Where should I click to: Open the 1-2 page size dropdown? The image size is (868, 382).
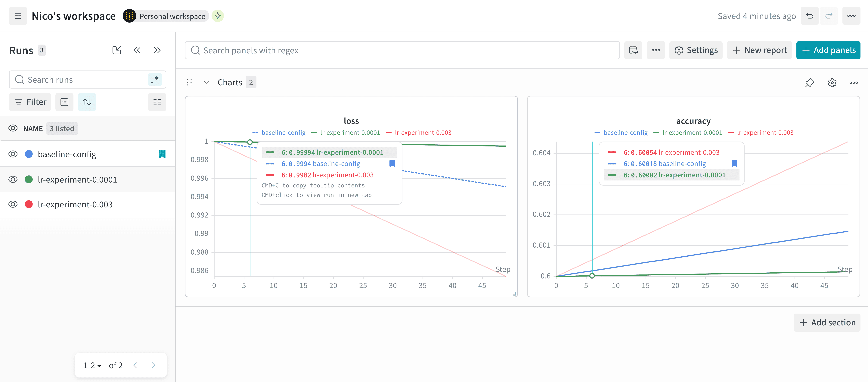point(92,365)
